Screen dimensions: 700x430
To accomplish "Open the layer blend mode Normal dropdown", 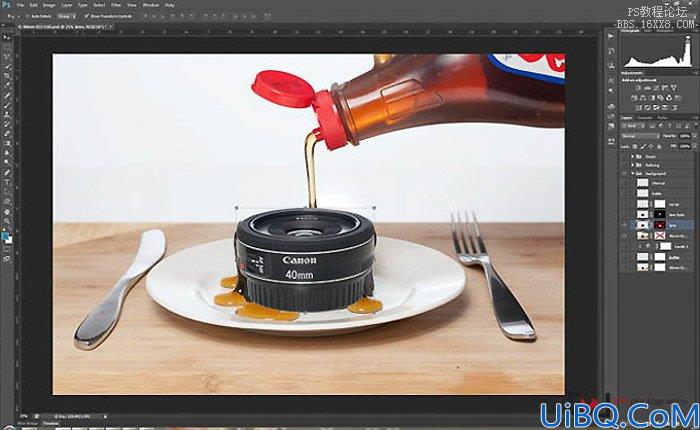I will click(x=642, y=136).
